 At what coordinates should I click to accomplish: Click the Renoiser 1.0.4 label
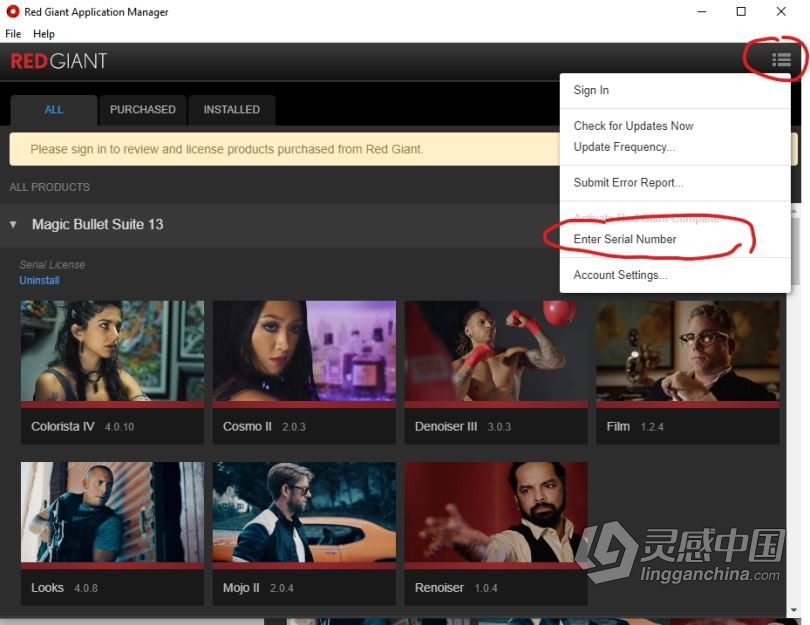tap(456, 588)
